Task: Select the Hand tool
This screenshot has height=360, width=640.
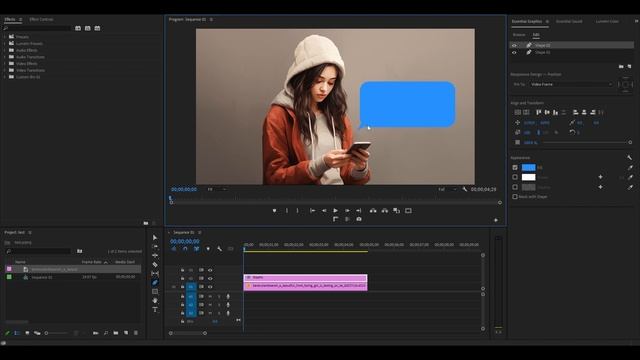Action: 155,300
